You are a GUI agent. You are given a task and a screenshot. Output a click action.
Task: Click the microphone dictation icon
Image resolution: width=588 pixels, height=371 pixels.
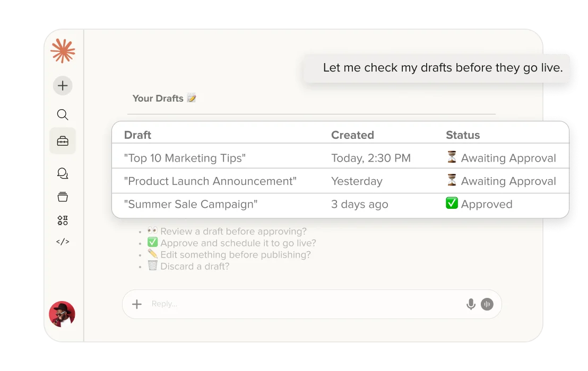(x=470, y=304)
